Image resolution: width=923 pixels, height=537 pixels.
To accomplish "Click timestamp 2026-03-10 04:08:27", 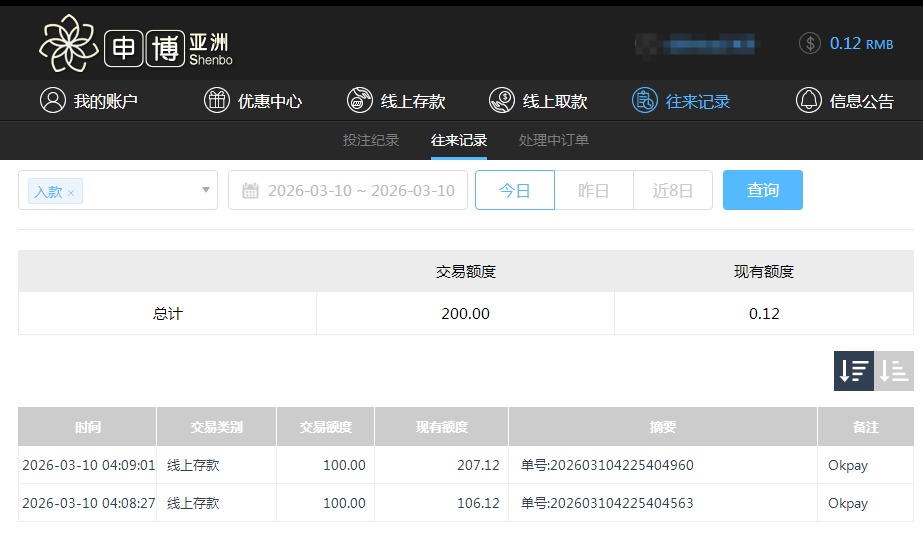I will tap(88, 503).
